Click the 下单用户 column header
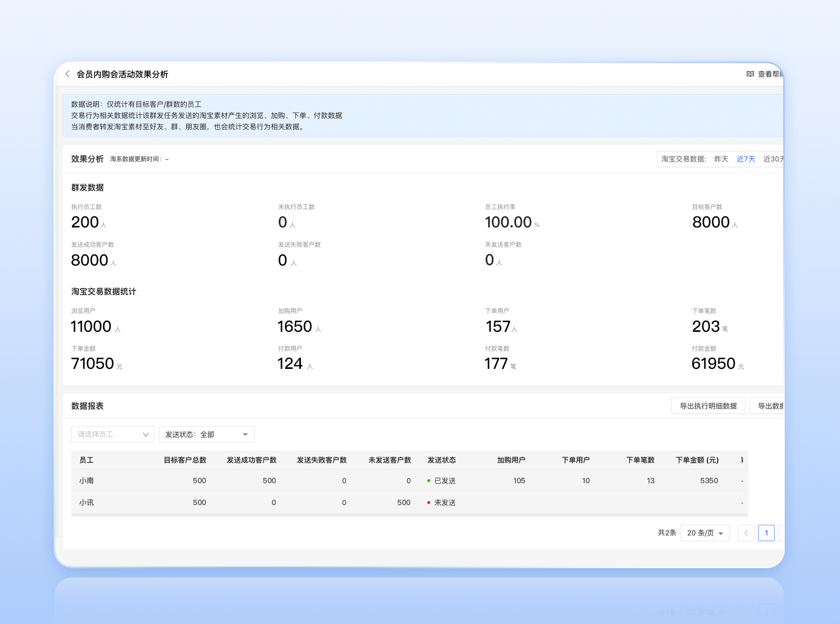The height and width of the screenshot is (624, 840). (x=576, y=460)
